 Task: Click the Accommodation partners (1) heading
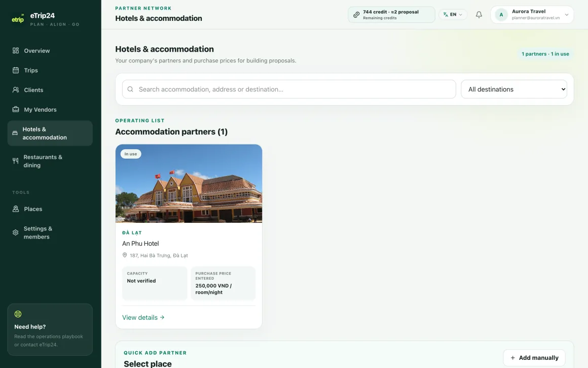tap(171, 132)
